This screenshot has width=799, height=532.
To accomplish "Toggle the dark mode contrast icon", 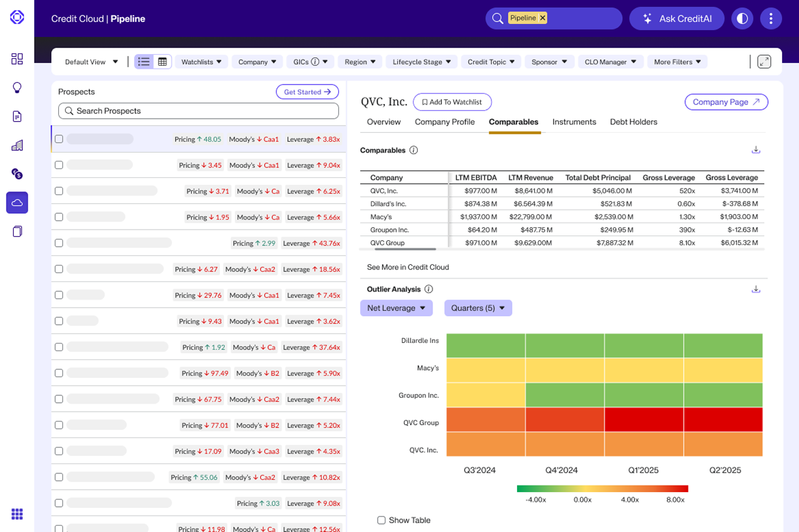I will pyautogui.click(x=742, y=19).
